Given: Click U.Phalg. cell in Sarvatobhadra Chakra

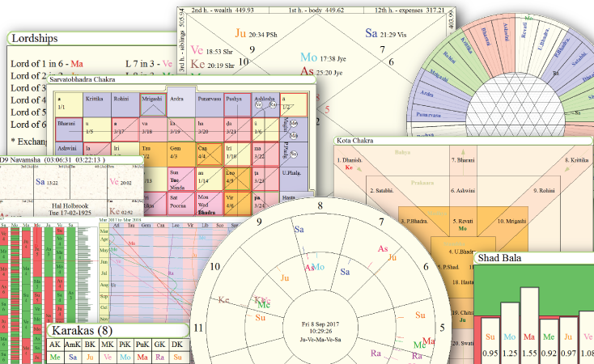Looking at the screenshot, I should [294, 179].
